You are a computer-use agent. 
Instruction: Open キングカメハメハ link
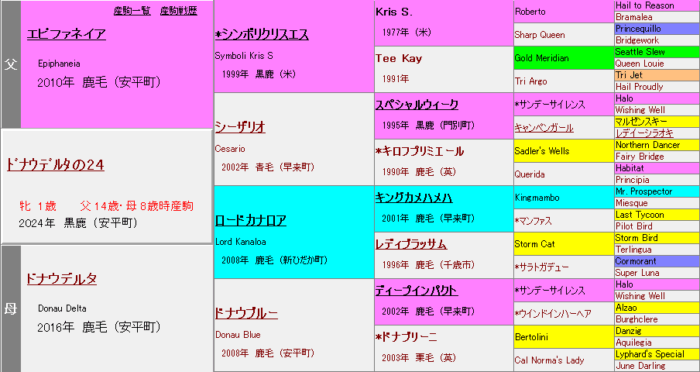pos(414,198)
